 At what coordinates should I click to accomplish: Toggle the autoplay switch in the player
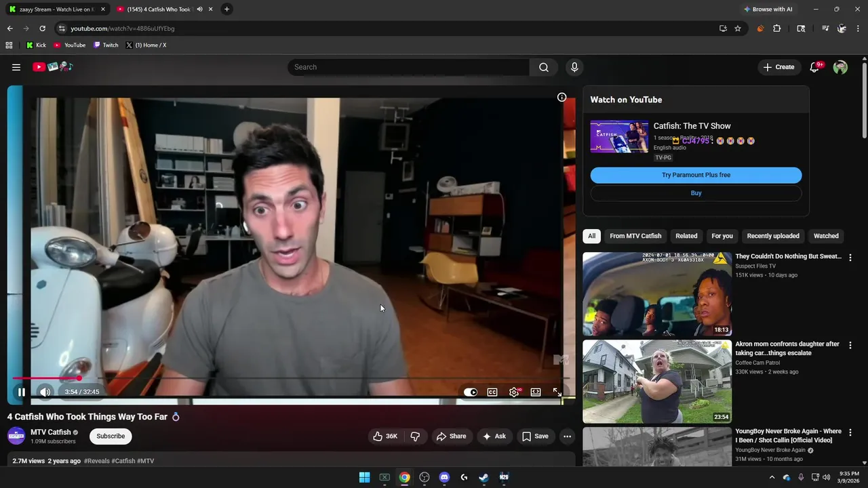470,392
